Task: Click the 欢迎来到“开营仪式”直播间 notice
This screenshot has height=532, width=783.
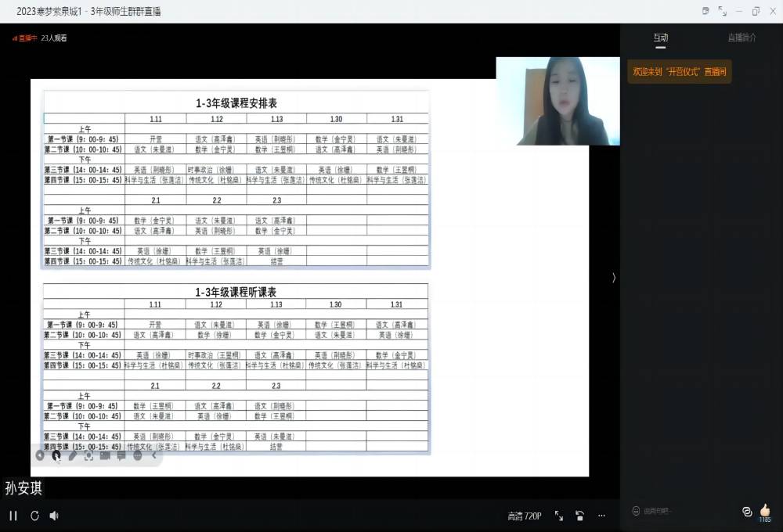Action: pyautogui.click(x=679, y=71)
